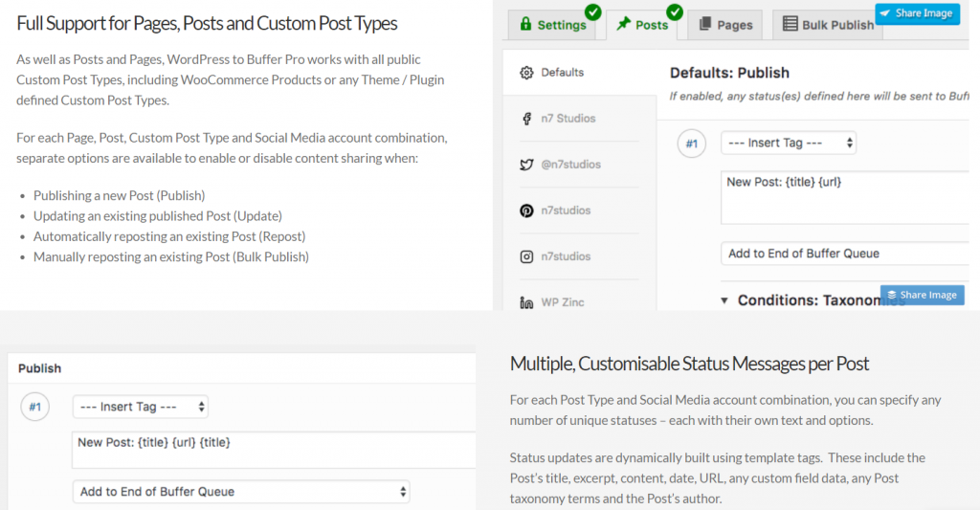Screen dimensions: 980x510
Task: Open the Bulk Publish tab
Action: 828,25
